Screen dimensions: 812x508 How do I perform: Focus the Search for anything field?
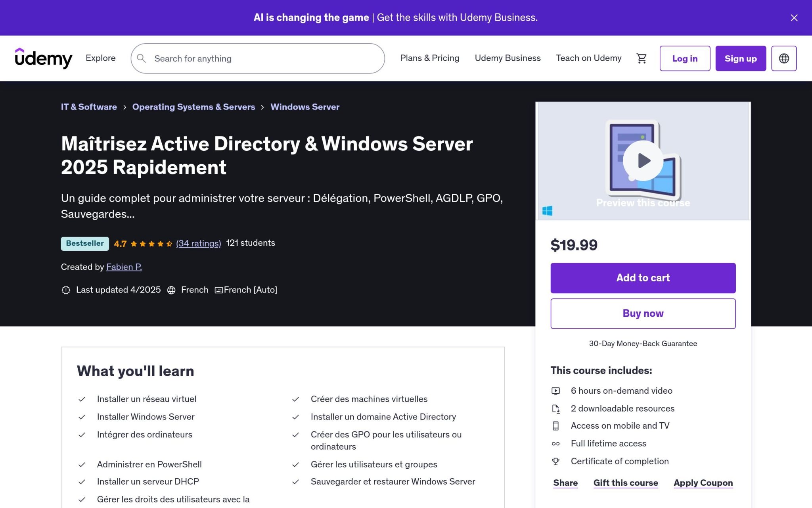pos(258,58)
